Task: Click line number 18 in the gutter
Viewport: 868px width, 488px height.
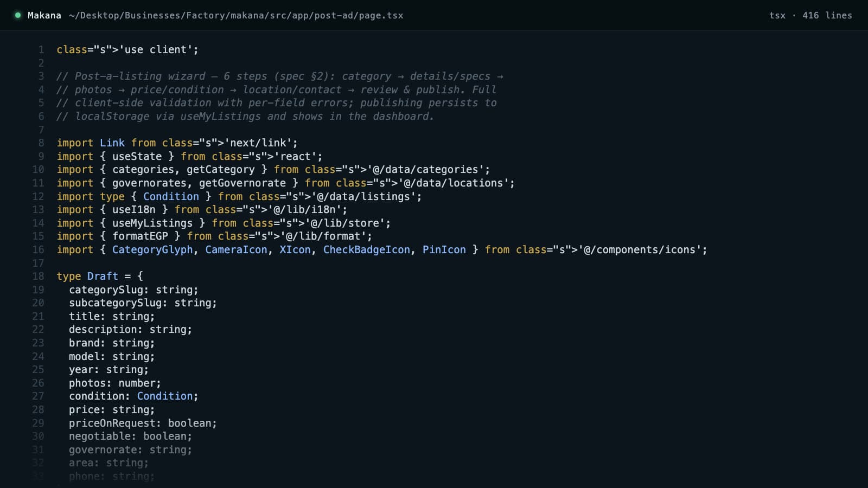Action: click(38, 276)
